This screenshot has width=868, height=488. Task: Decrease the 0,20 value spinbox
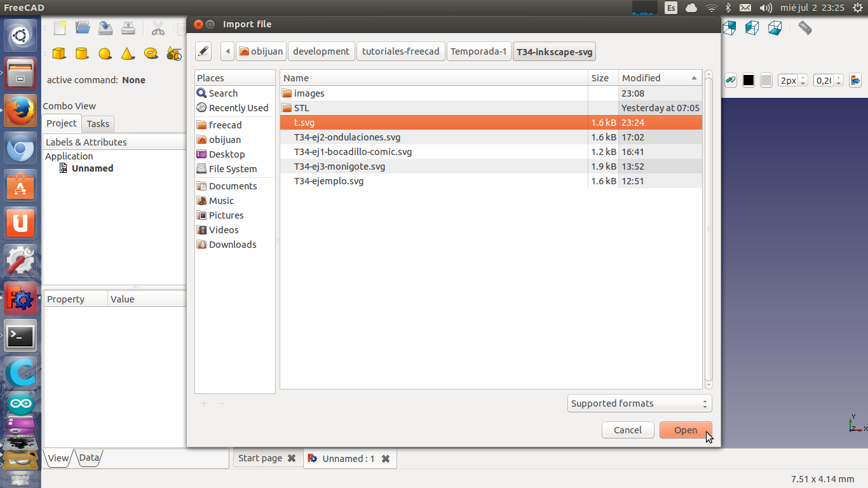[839, 83]
